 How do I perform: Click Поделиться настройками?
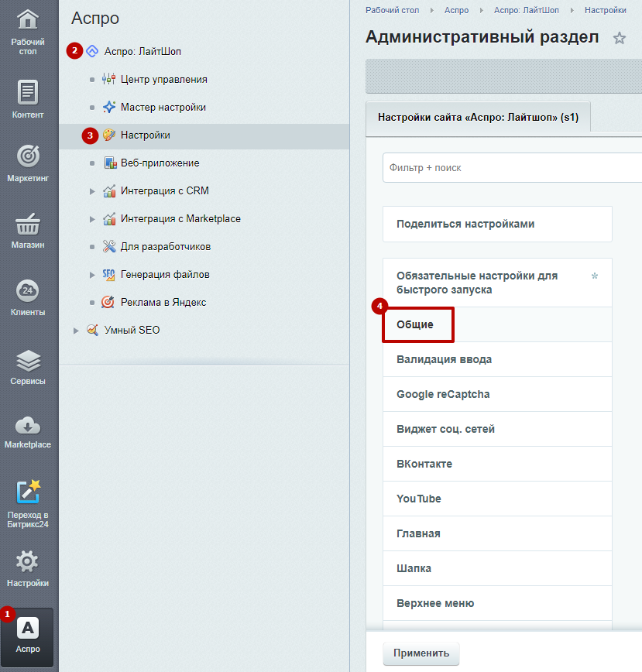[498, 224]
